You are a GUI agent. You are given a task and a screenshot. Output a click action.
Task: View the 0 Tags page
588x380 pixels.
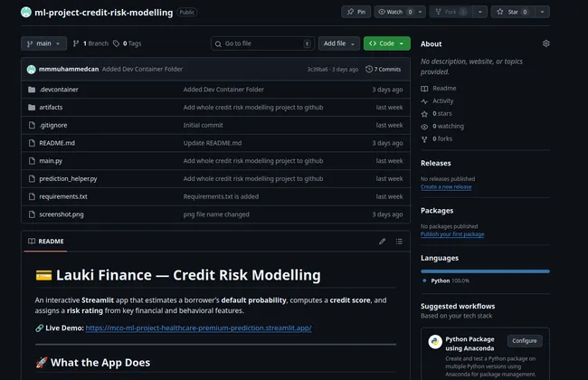tap(128, 43)
